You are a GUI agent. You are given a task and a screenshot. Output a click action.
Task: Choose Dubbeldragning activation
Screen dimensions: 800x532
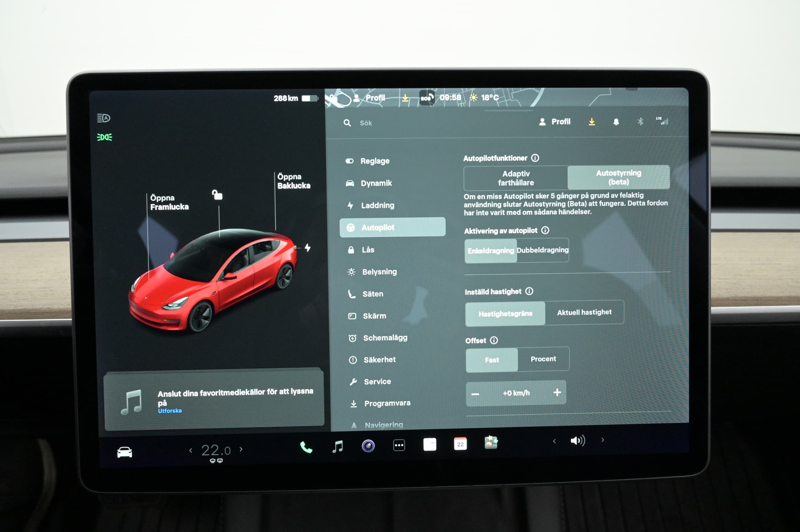point(543,250)
